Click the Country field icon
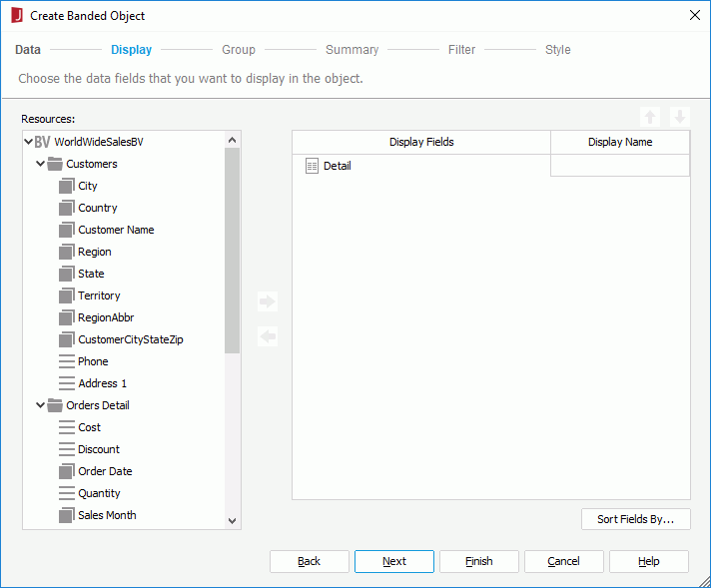Screen dimensions: 711x588 (x=66, y=208)
